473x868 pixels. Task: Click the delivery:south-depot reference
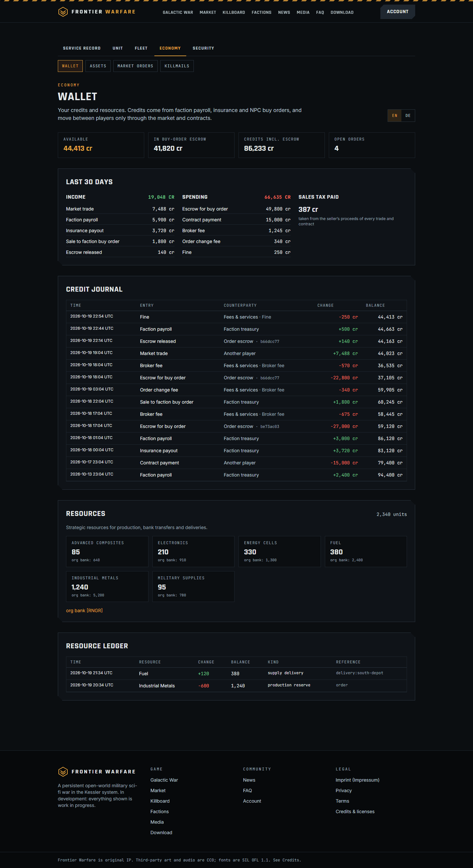coord(359,673)
